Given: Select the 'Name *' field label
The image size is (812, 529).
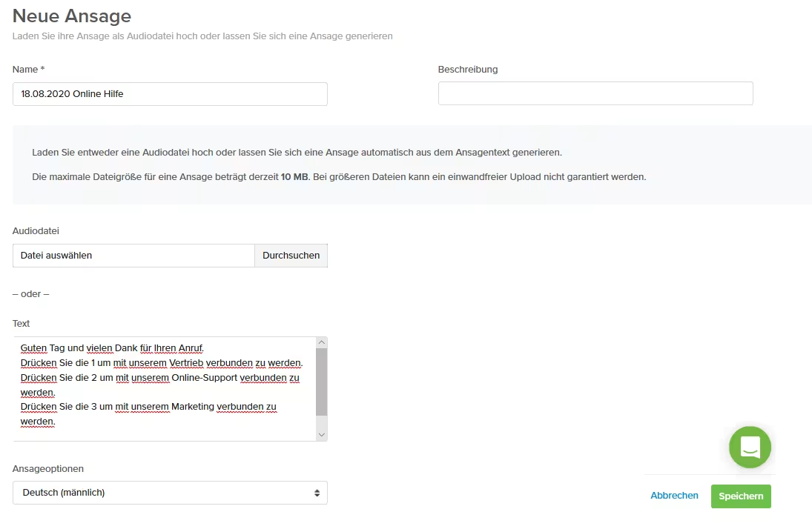Looking at the screenshot, I should coord(29,69).
